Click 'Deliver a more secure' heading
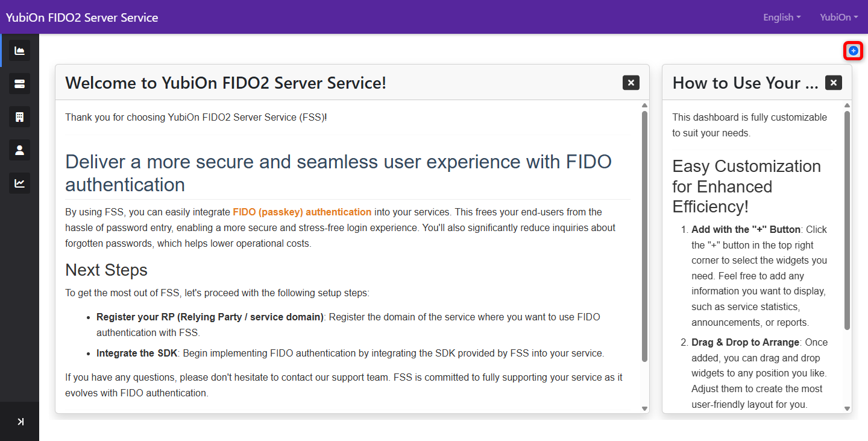The width and height of the screenshot is (868, 441). click(338, 173)
